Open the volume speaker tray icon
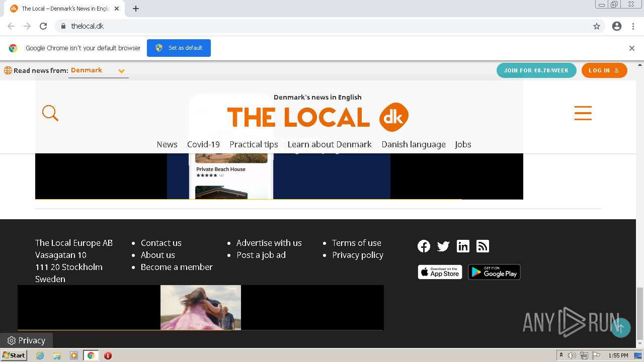644x362 pixels. 572,355
